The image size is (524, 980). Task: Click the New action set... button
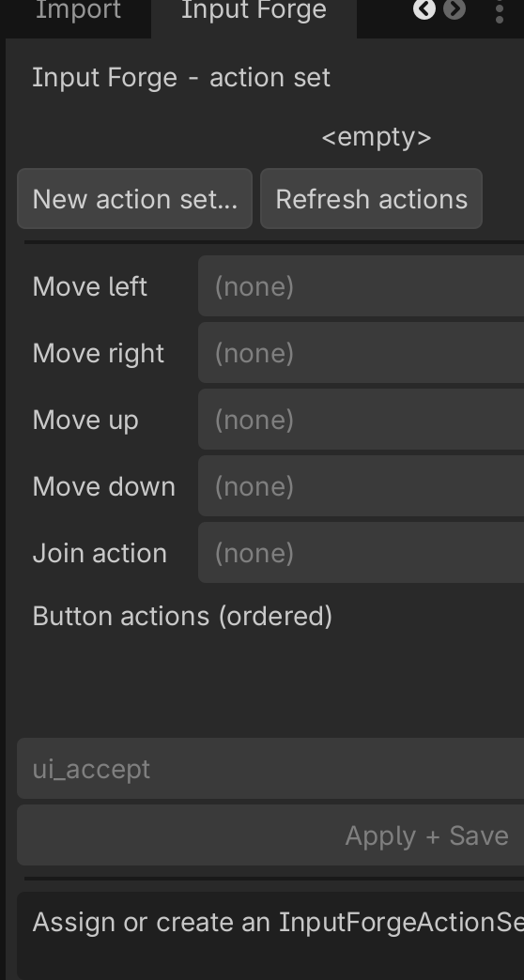click(x=134, y=199)
